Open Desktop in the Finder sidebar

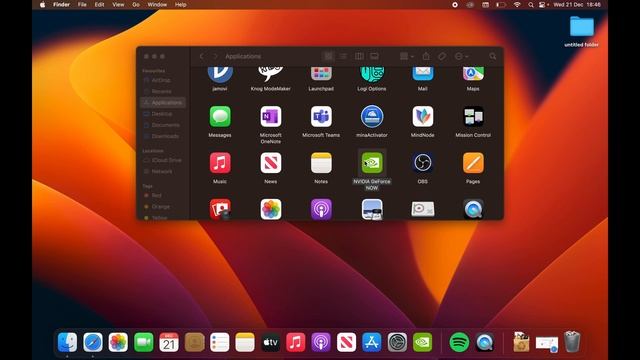tap(162, 114)
